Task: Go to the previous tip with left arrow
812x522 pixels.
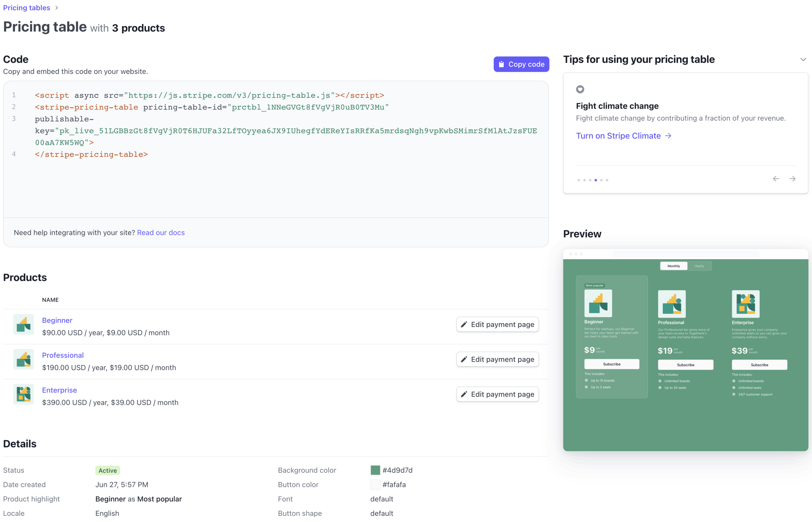Action: pos(776,179)
